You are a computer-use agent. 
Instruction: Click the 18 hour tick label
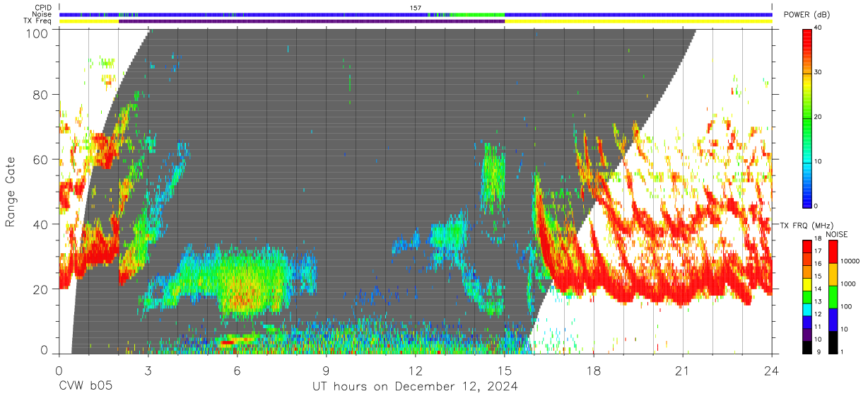(594, 370)
